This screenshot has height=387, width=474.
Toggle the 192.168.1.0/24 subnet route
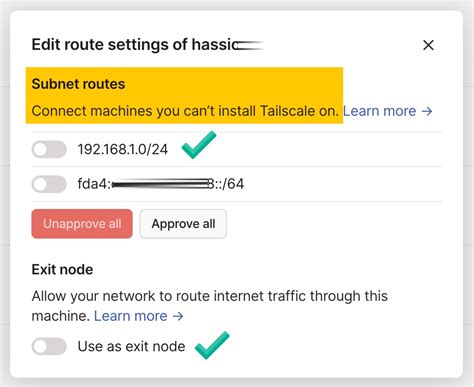(x=49, y=149)
